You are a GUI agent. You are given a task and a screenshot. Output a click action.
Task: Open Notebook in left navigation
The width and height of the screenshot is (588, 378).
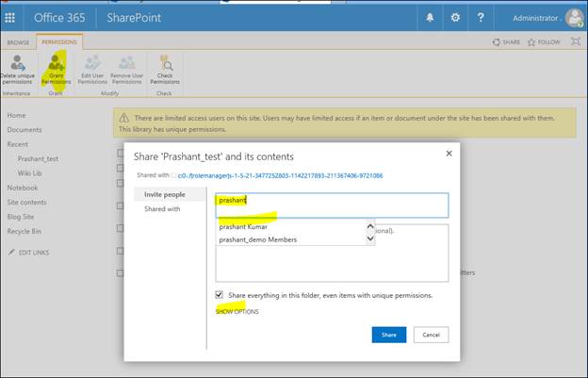23,188
